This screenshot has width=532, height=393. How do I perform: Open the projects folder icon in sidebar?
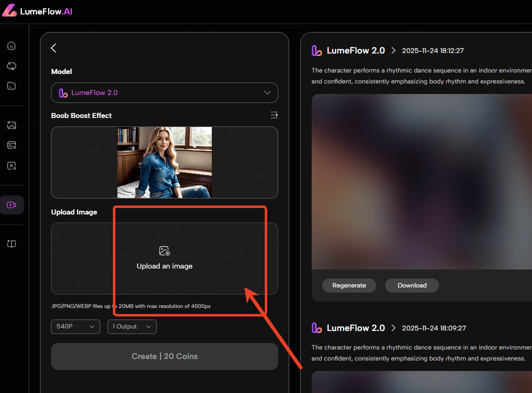pyautogui.click(x=11, y=85)
